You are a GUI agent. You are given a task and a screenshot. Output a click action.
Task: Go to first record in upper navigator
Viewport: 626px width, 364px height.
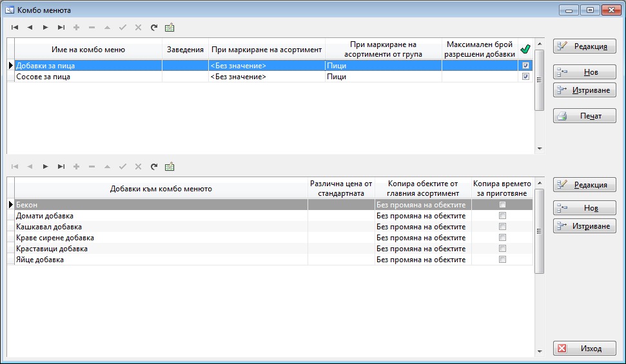[x=15, y=28]
